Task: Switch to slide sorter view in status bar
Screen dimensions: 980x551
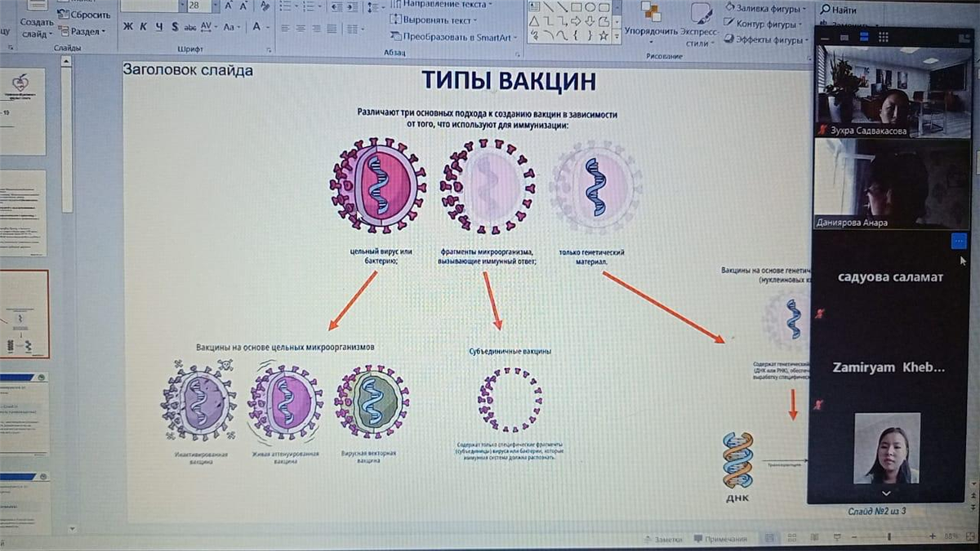Action: coord(790,537)
